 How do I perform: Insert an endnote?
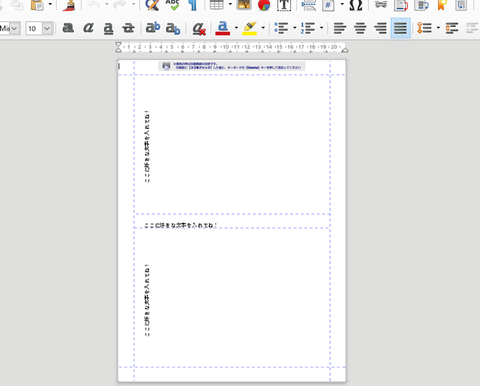[x=421, y=5]
